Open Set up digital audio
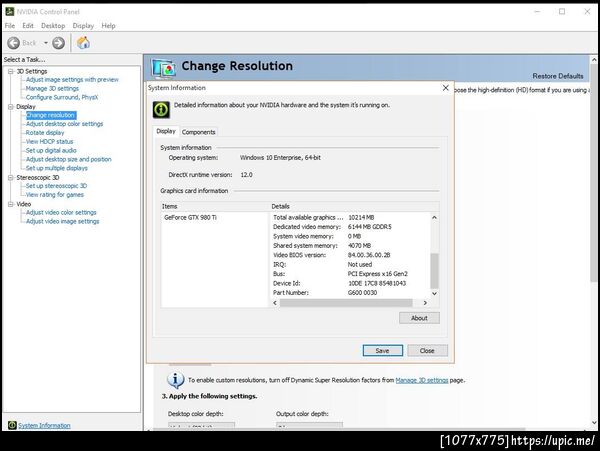This screenshot has height=451, width=600. click(x=51, y=150)
